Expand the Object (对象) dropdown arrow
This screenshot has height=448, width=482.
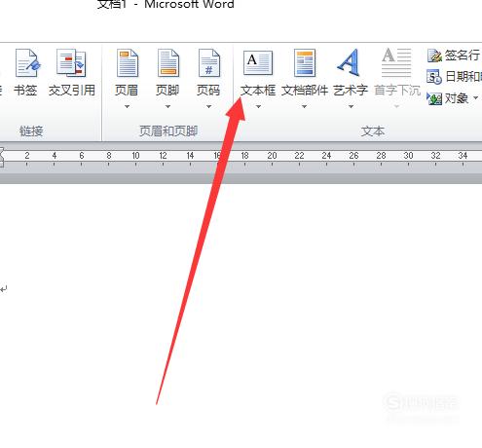pos(476,97)
